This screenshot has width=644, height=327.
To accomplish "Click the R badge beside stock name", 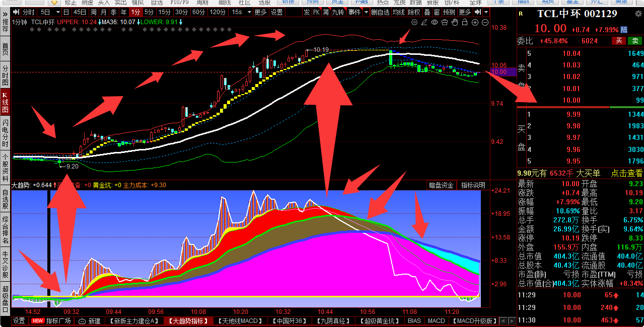I will [x=520, y=14].
